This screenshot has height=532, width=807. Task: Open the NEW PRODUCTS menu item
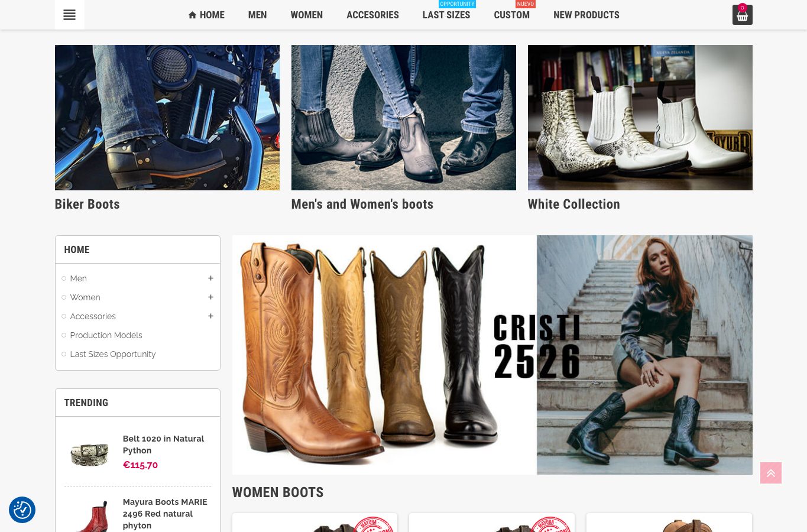586,15
